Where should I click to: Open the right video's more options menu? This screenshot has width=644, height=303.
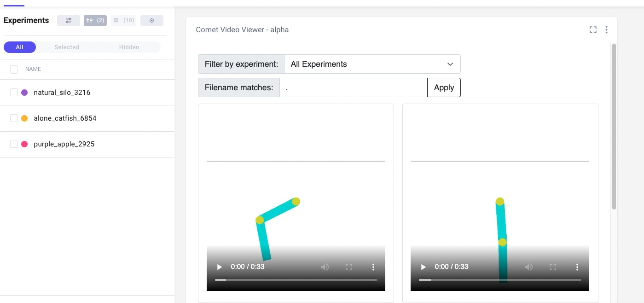(x=577, y=267)
